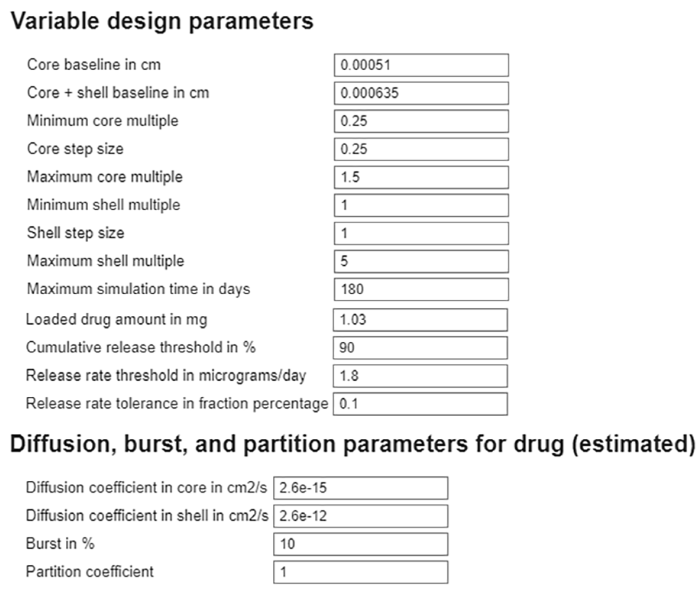Edit the Maximum core multiple value
Screen dimensions: 700x589
421,177
